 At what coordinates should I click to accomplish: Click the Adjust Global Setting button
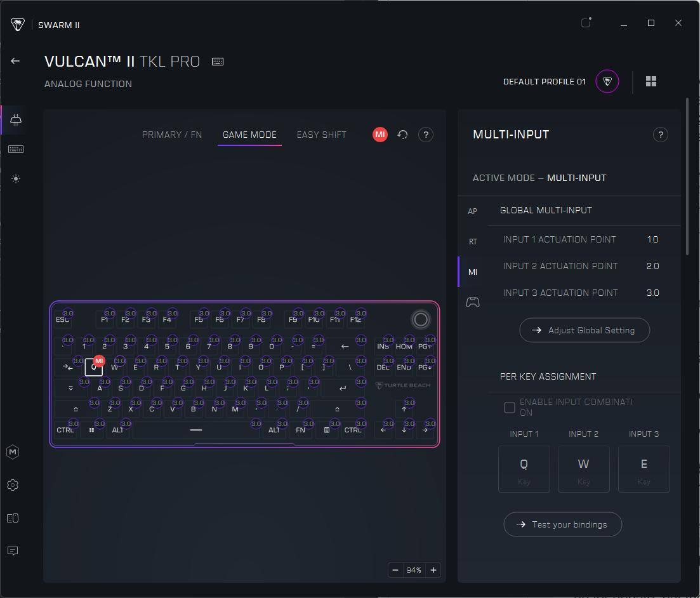(584, 330)
